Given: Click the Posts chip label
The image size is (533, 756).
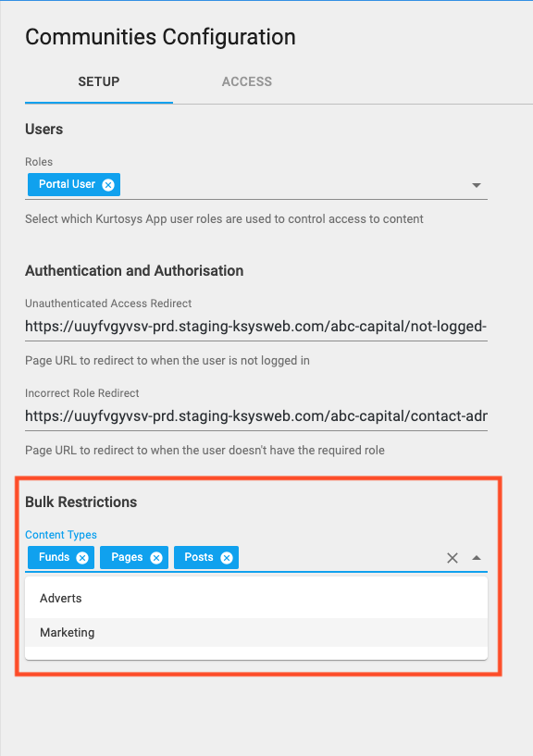Looking at the screenshot, I should (199, 557).
